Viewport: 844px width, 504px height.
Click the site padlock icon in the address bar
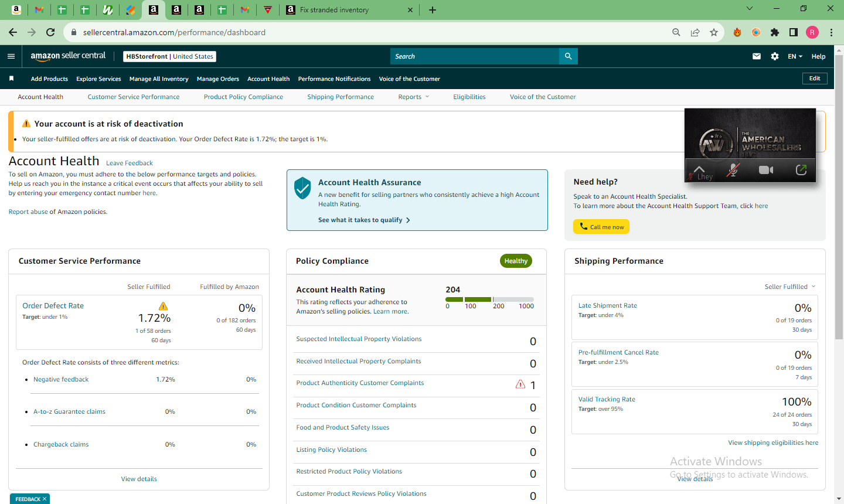[74, 32]
